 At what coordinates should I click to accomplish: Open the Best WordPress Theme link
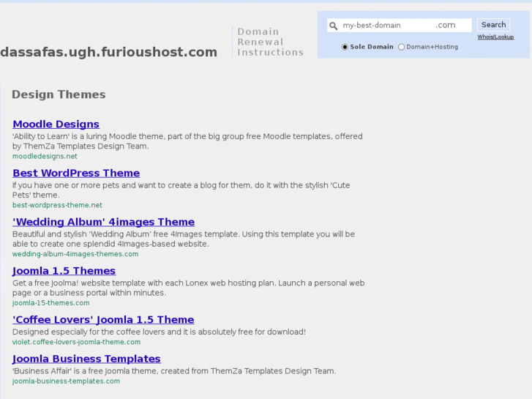click(76, 173)
